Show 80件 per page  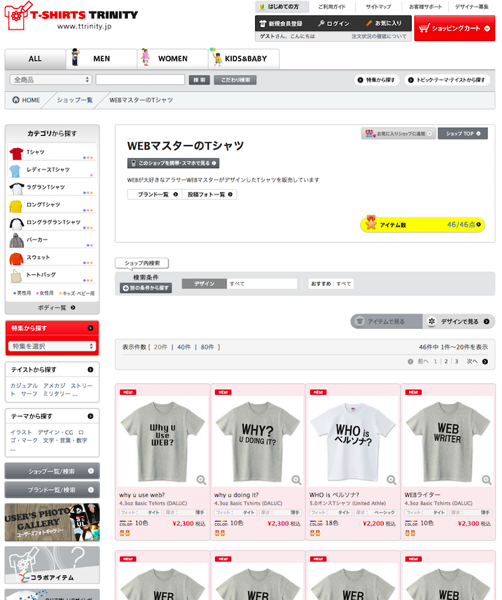tap(207, 347)
